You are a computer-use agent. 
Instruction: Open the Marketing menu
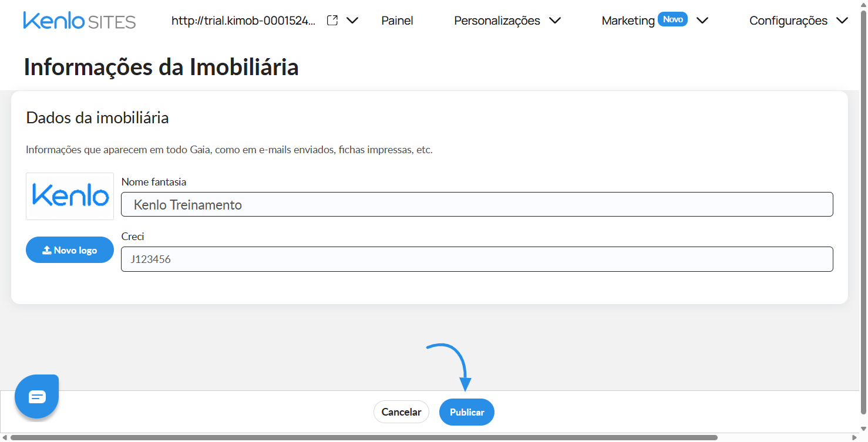tap(628, 21)
